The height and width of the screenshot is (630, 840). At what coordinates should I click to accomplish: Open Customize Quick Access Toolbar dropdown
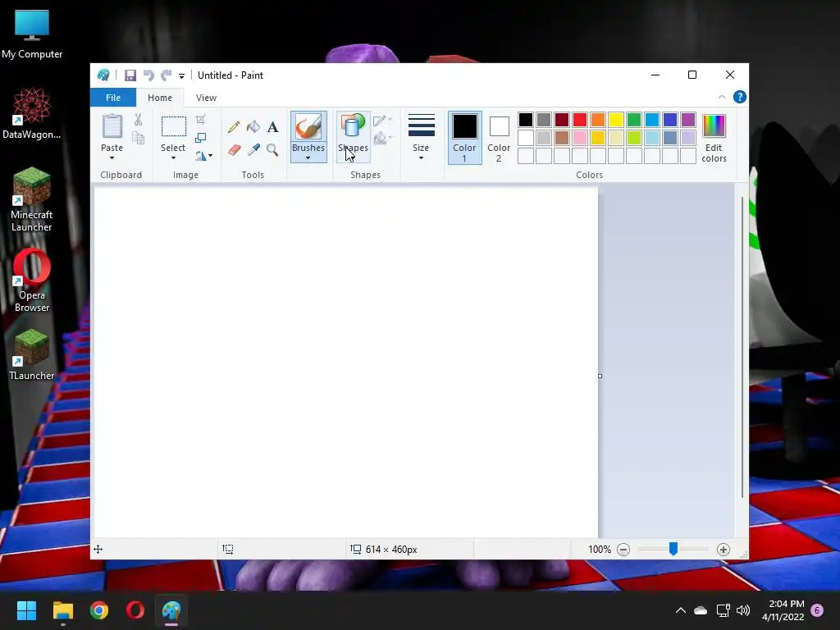pyautogui.click(x=181, y=76)
